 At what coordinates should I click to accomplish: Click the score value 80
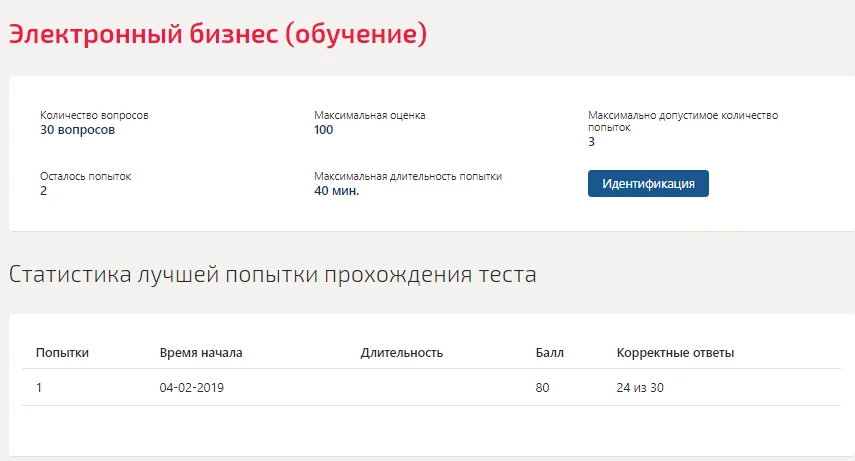pyautogui.click(x=542, y=388)
